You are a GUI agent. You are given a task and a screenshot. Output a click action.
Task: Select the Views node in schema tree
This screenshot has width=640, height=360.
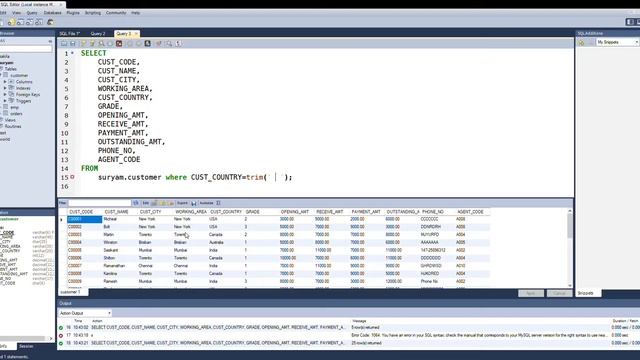click(x=10, y=120)
